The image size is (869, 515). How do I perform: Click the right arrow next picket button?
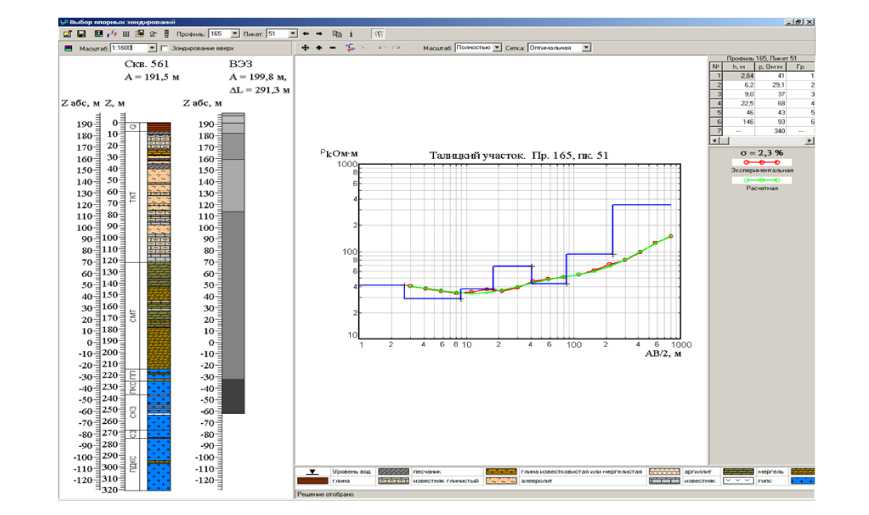[x=318, y=33]
